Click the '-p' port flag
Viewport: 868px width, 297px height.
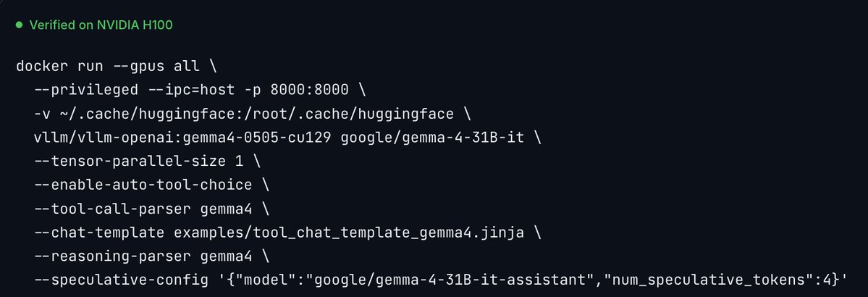(252, 91)
